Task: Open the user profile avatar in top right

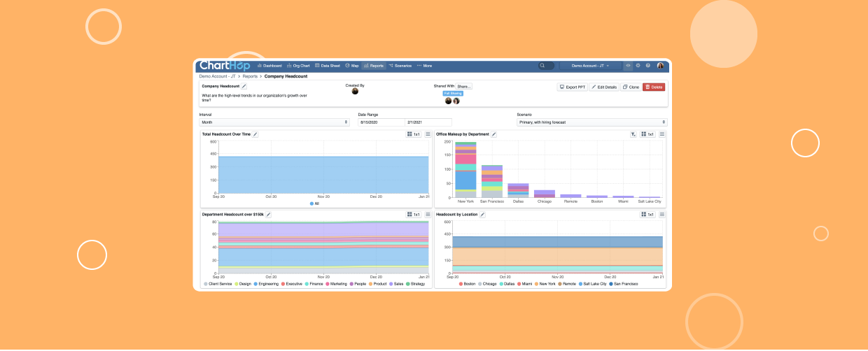Action: tap(660, 66)
